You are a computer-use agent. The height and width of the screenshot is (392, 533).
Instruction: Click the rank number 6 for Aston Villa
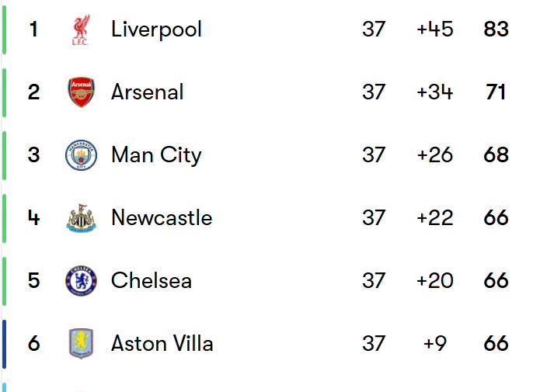click(x=33, y=343)
